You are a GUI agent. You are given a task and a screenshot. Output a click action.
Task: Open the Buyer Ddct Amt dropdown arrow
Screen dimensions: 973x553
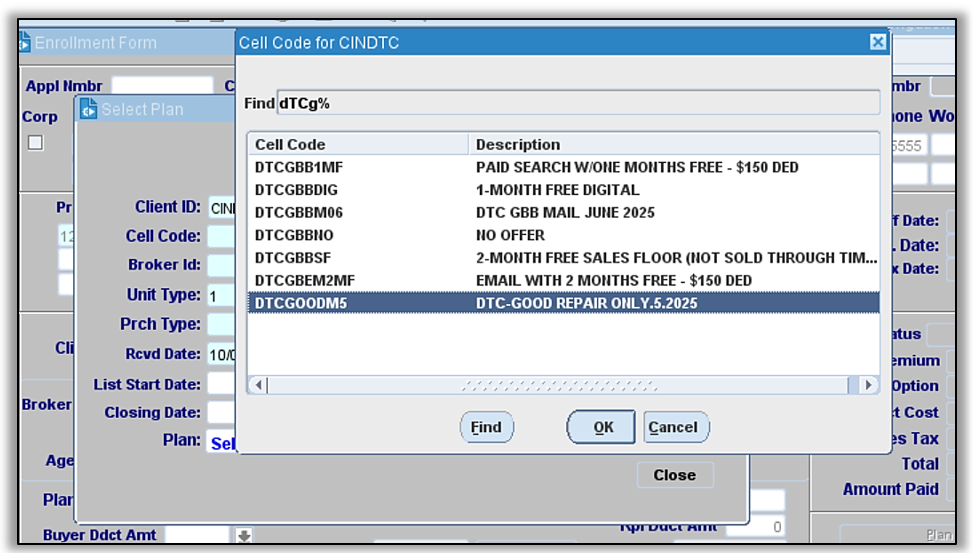pyautogui.click(x=243, y=536)
